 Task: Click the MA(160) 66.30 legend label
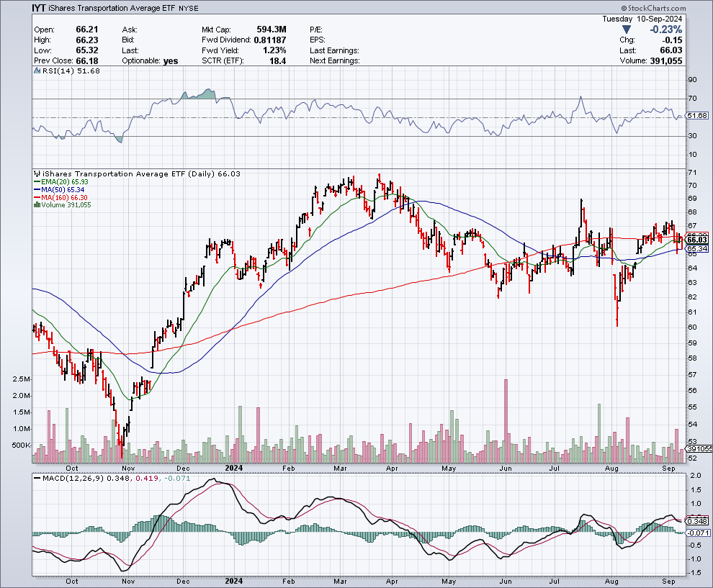(65, 198)
